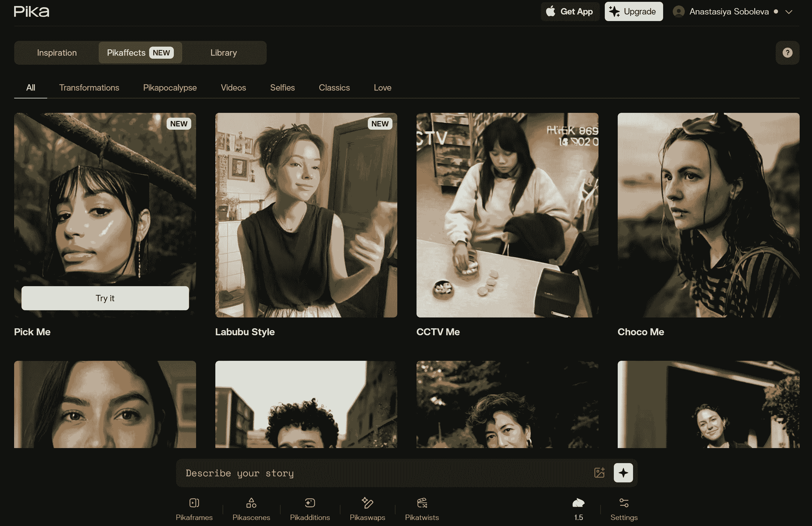Open the help question mark icon
Screen dimensions: 812x526
[x=787, y=53]
